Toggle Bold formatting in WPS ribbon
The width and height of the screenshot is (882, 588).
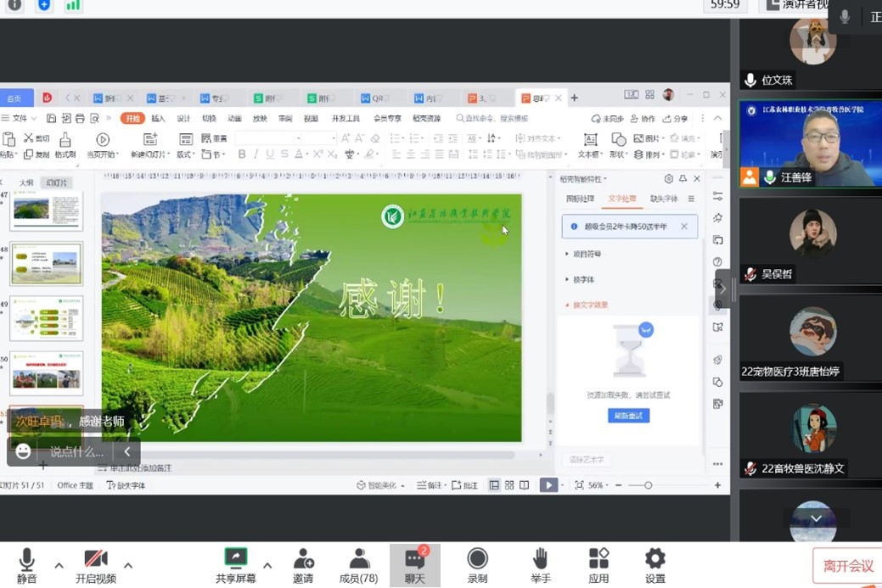coord(242,154)
